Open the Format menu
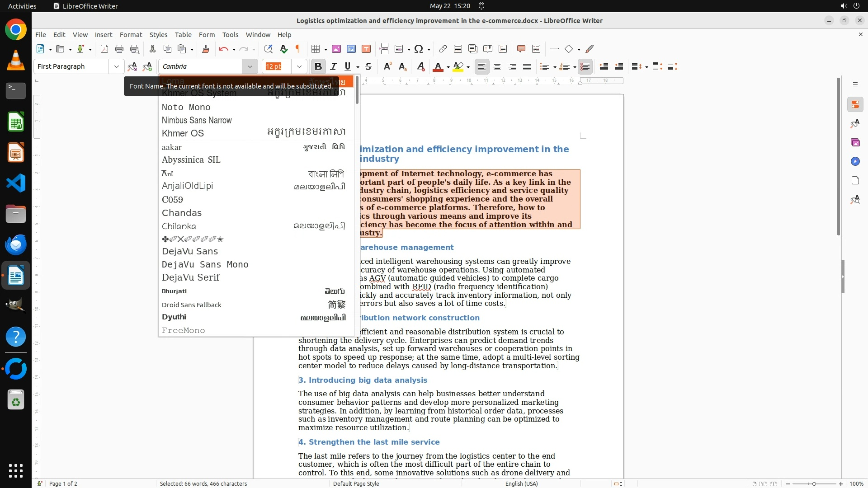The width and height of the screenshot is (868, 488). (x=131, y=35)
